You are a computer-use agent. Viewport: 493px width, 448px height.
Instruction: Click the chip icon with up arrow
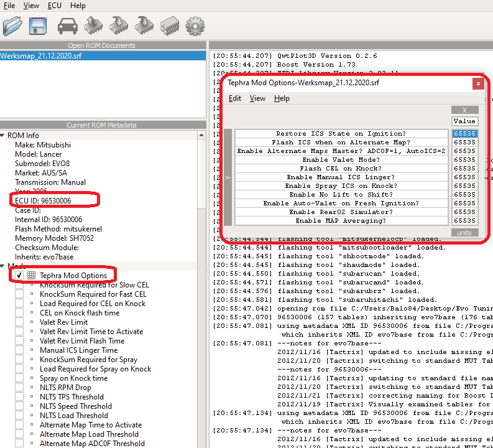coord(93,26)
